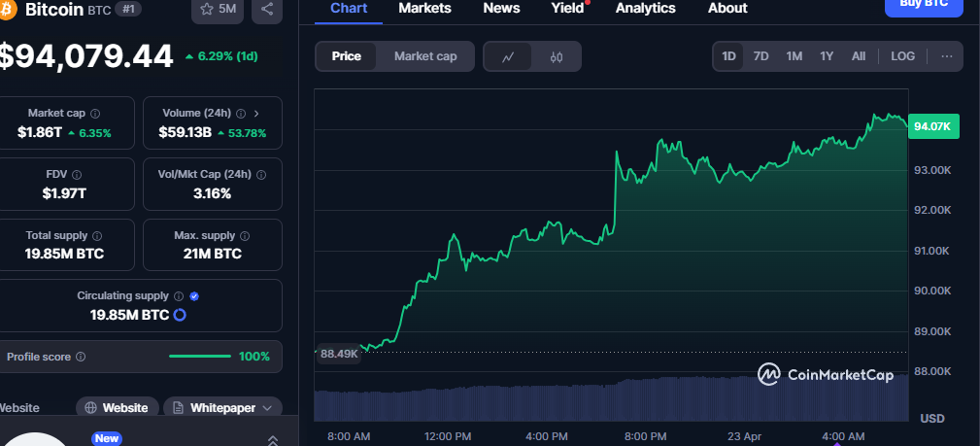This screenshot has width=980, height=446.
Task: Click the $94,079.44 price text
Action: point(85,55)
